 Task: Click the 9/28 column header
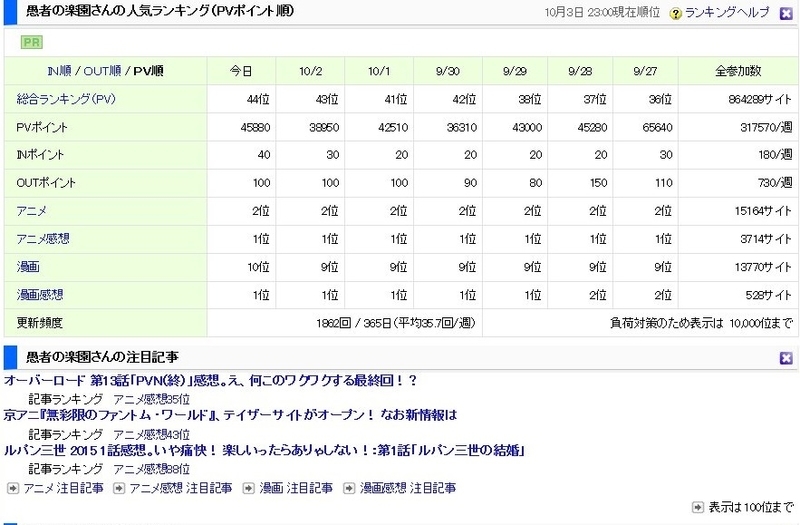point(580,71)
